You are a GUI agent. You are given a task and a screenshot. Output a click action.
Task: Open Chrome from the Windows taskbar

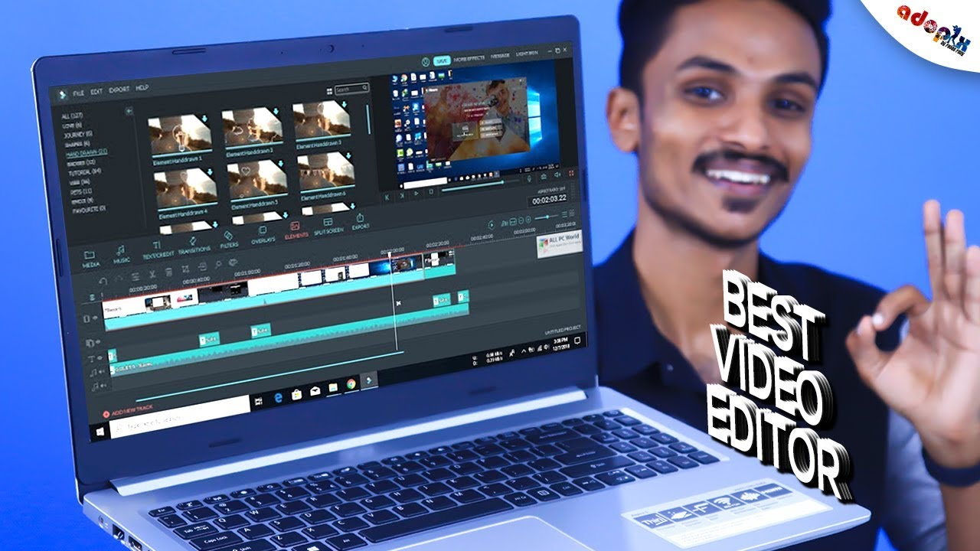pyautogui.click(x=351, y=384)
